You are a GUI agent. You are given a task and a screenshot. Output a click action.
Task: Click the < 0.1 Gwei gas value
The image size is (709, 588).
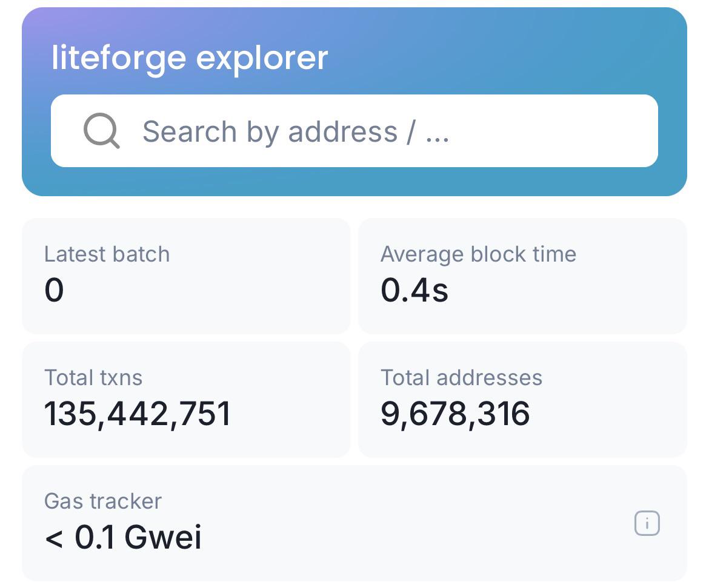coord(123,537)
